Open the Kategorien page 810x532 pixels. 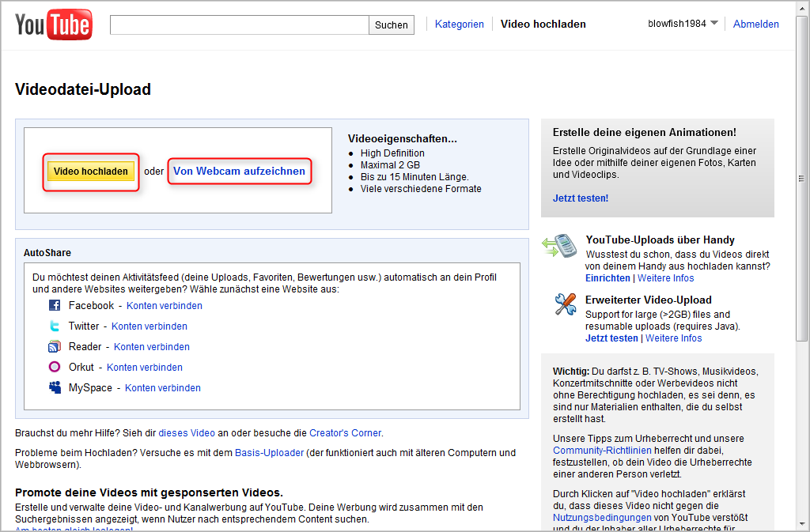[459, 24]
